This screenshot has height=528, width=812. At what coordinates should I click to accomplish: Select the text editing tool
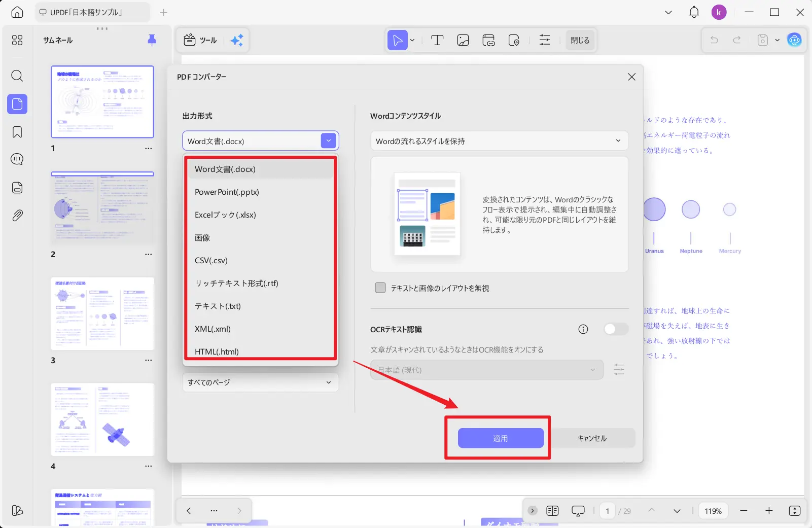point(437,40)
